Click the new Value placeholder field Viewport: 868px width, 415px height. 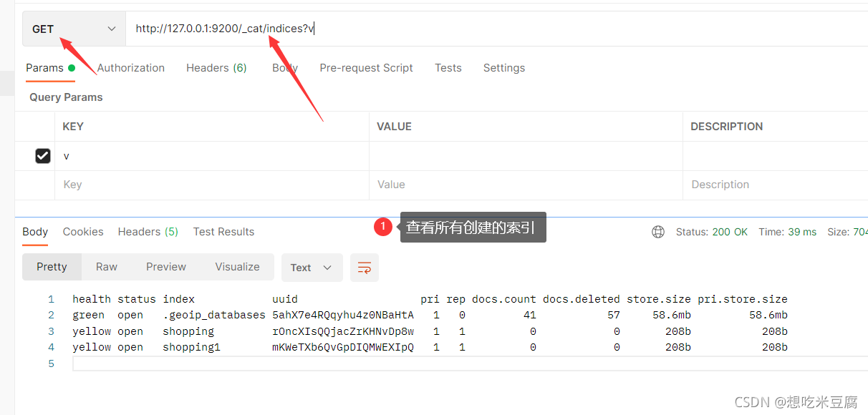coord(526,185)
